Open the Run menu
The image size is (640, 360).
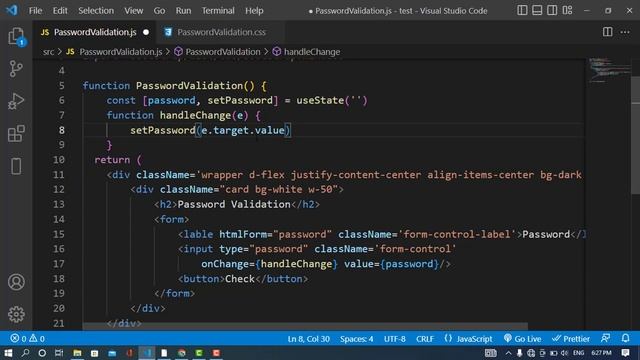point(183,11)
